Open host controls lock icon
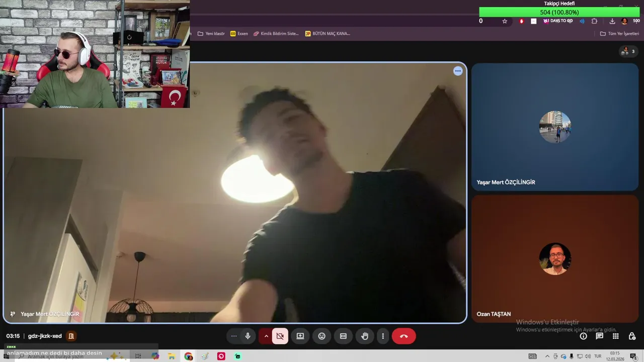Image resolution: width=644 pixels, height=362 pixels. [x=632, y=336]
